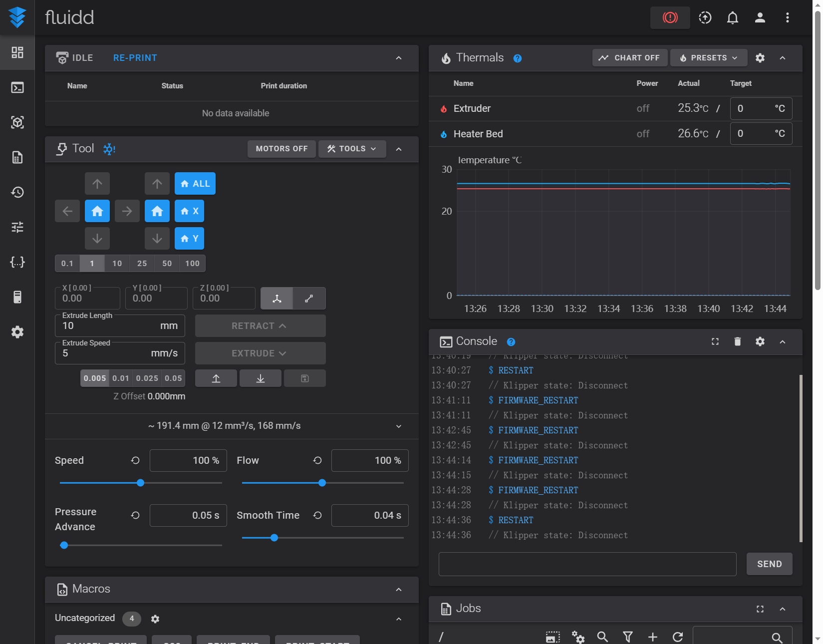Viewport: 823px width, 644px height.
Task: Open Configuration braces icon in sidebar
Action: pos(17,262)
